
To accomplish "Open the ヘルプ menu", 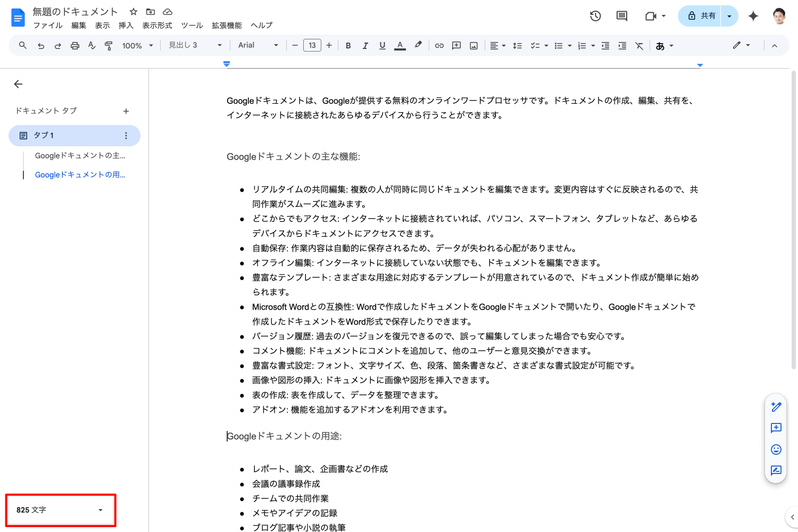I will (x=261, y=26).
